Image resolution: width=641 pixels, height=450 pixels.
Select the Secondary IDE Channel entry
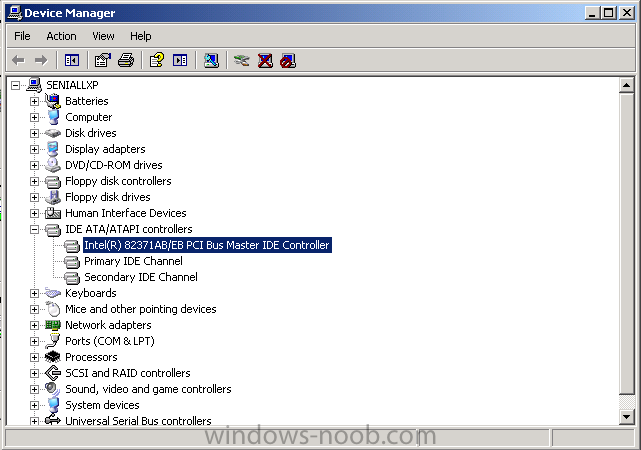click(x=141, y=277)
